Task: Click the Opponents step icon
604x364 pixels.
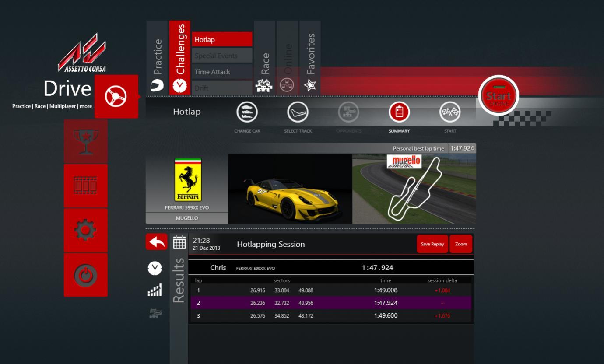Action: click(349, 112)
